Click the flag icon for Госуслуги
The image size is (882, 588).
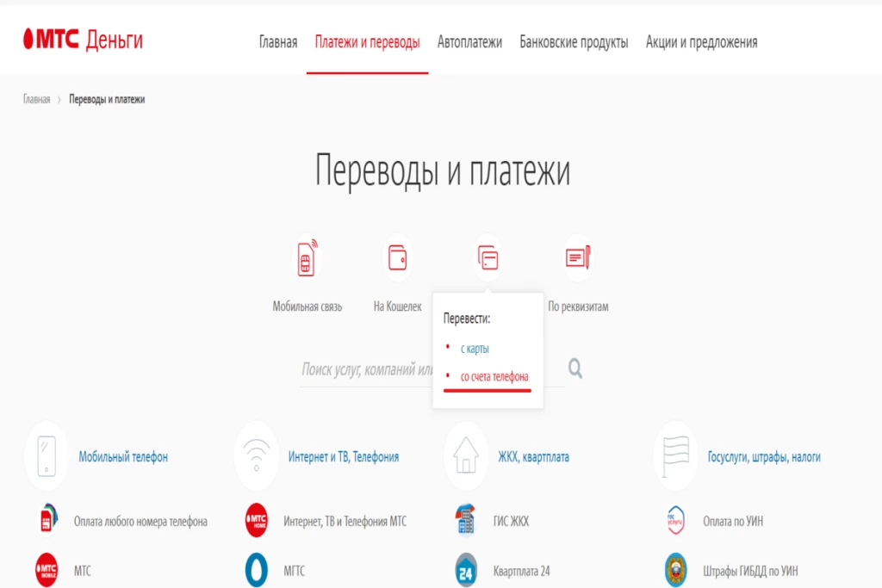[x=675, y=456]
